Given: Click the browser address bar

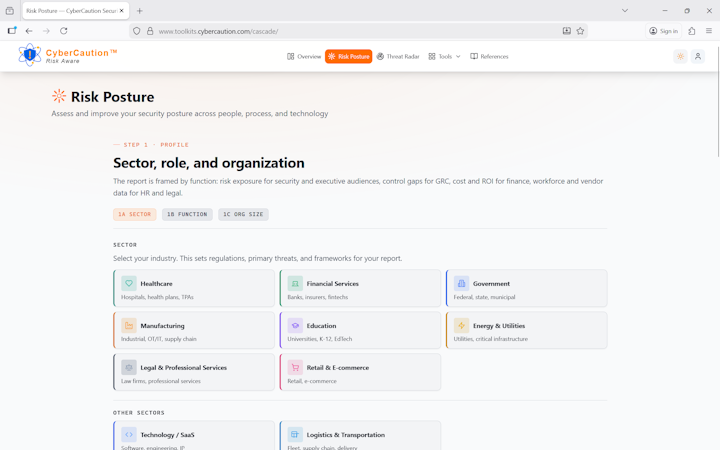Looking at the screenshot, I should click(x=350, y=31).
